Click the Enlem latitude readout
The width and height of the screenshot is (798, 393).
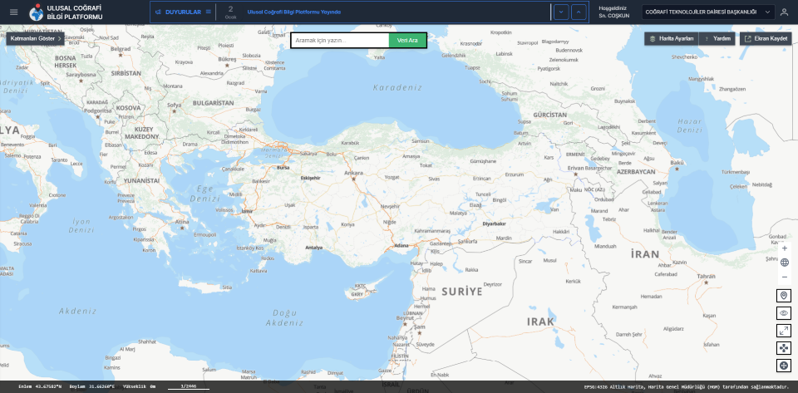pyautogui.click(x=39, y=386)
